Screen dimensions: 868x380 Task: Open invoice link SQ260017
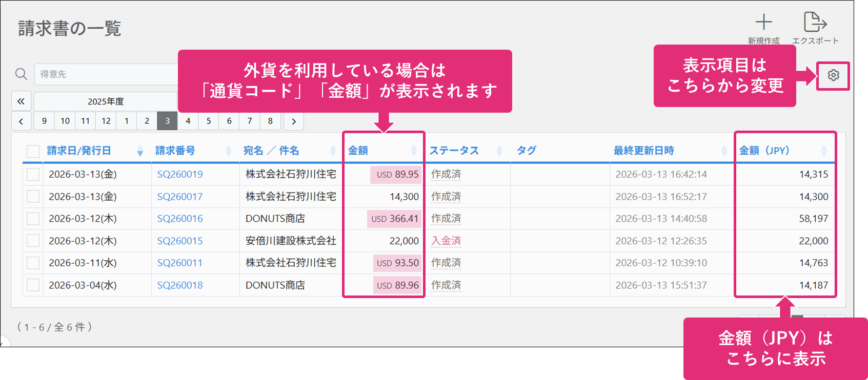pos(179,197)
